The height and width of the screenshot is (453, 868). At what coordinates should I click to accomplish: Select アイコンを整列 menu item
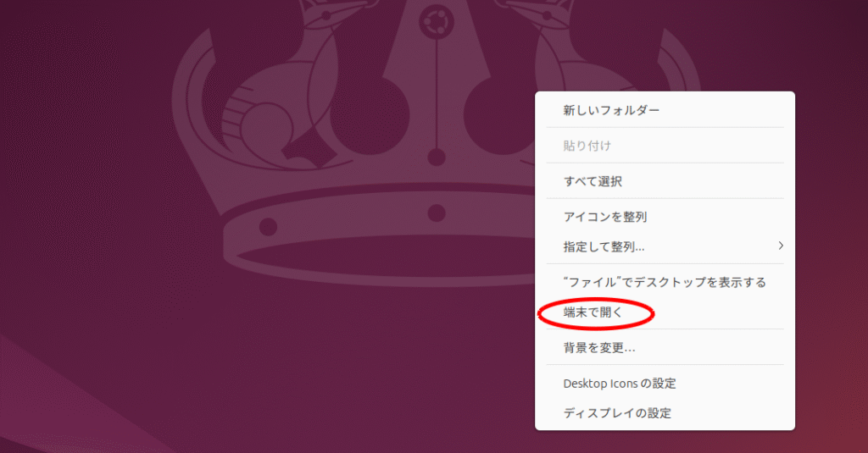pyautogui.click(x=665, y=216)
